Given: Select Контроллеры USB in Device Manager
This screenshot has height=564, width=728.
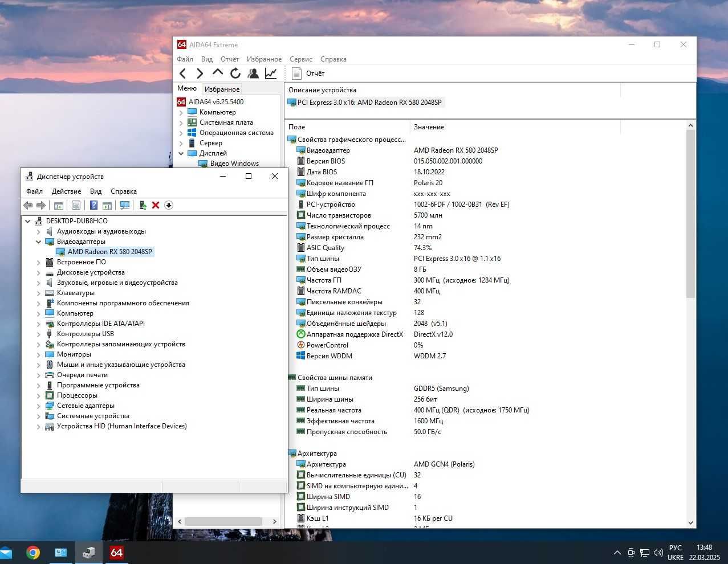Looking at the screenshot, I should [x=85, y=334].
